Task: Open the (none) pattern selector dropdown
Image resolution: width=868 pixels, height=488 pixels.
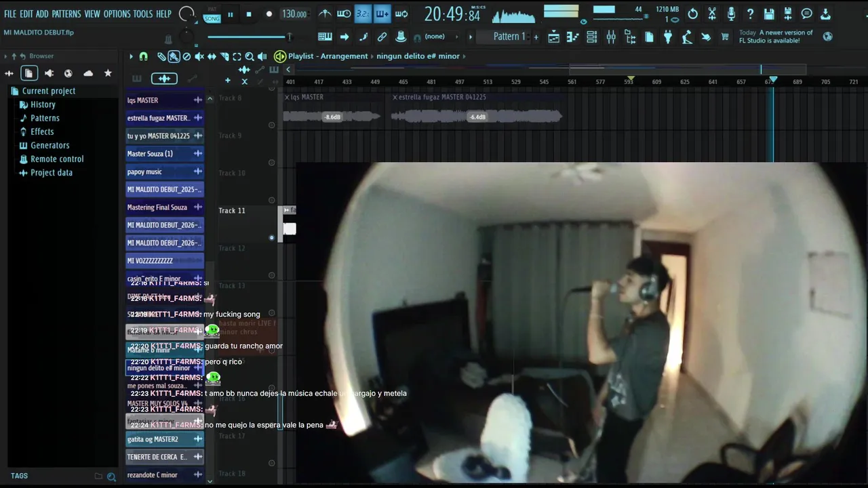Action: click(x=441, y=37)
